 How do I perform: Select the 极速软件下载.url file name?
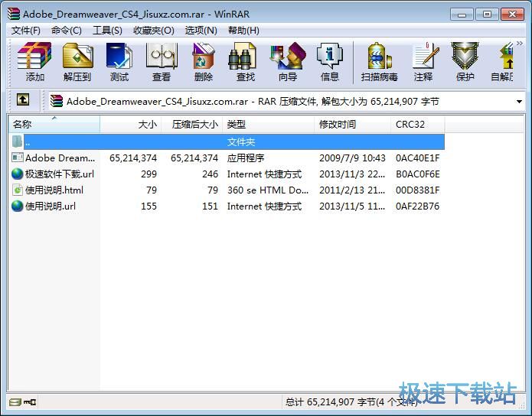[x=60, y=174]
